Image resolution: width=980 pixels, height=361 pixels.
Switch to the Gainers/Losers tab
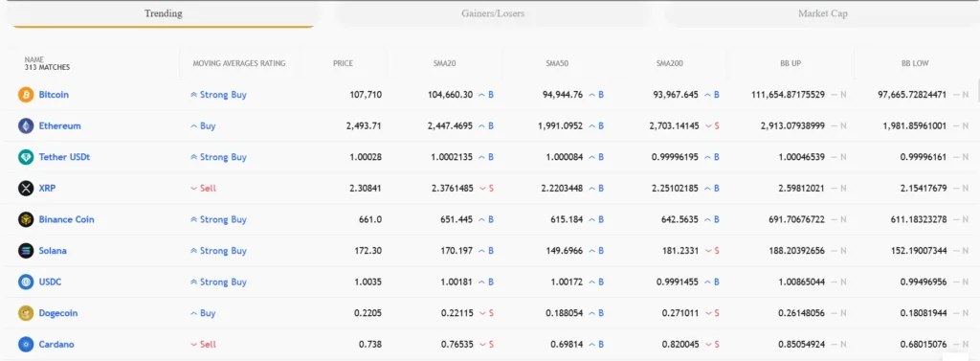493,13
